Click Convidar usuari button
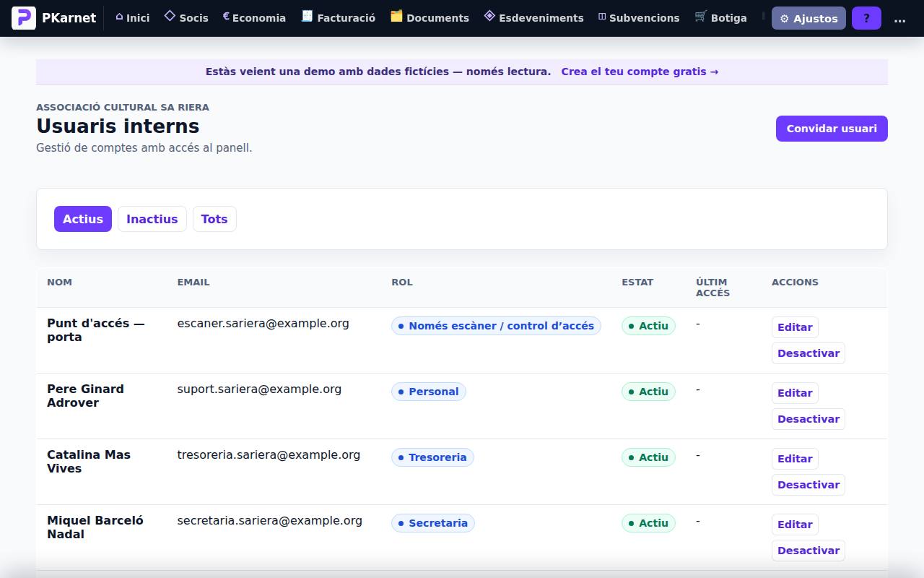The height and width of the screenshot is (578, 924). point(832,129)
